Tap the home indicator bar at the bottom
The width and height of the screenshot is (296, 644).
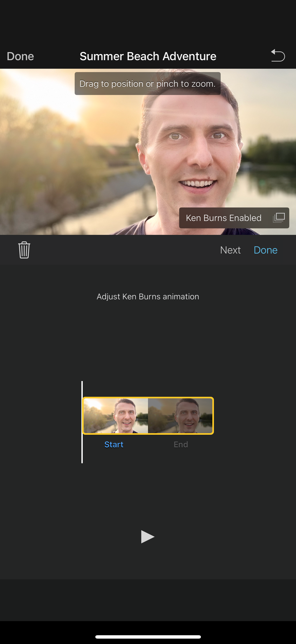pyautogui.click(x=148, y=637)
